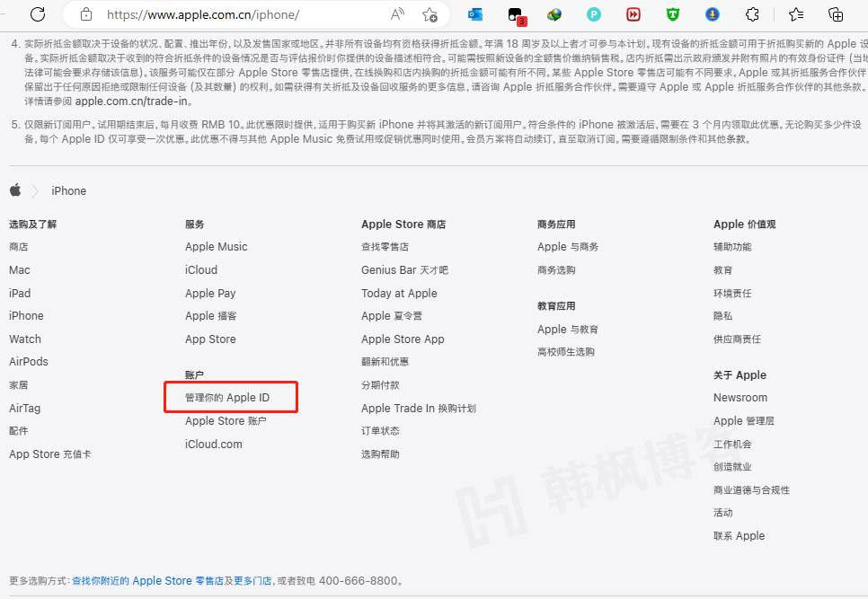
Task: Open 管理你的 Apple ID
Action: 230,396
